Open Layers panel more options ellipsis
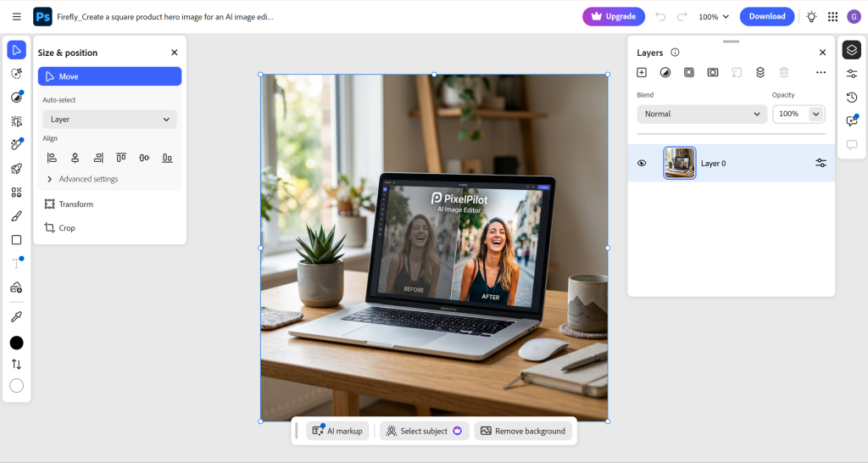 click(x=821, y=73)
